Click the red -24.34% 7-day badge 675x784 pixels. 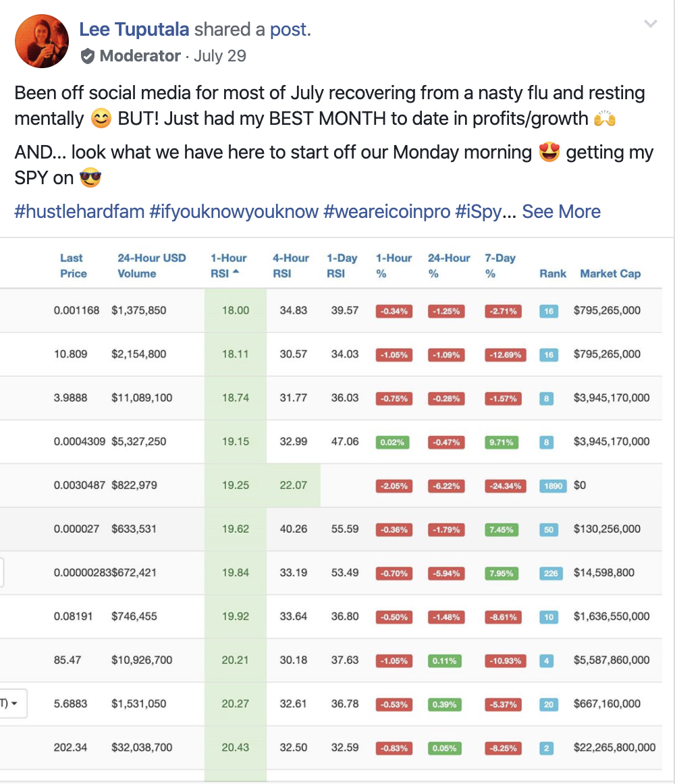point(503,486)
